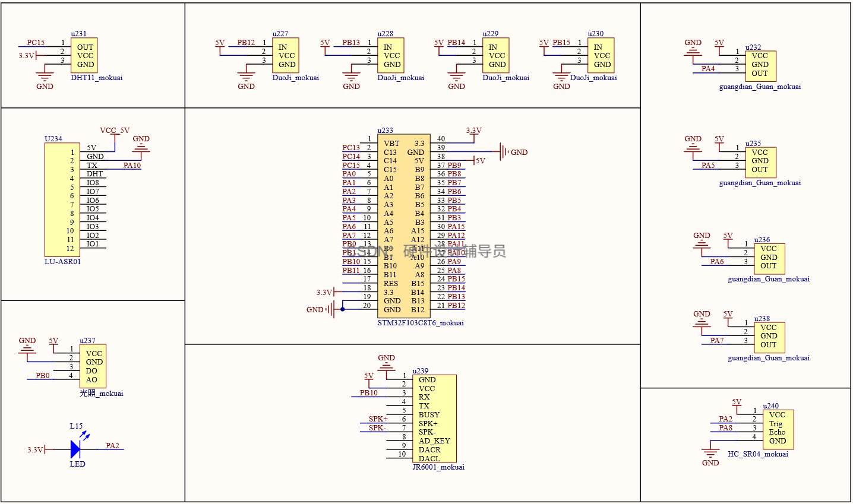Click the GND symbol beneath DuoJi module u228
Screen dimensions: 853x504
(351, 76)
